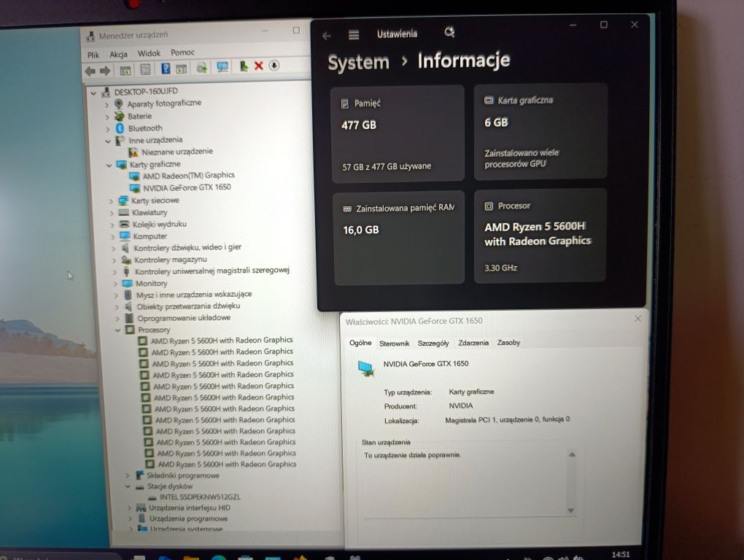Expand the Aparaty fotograficzne category
Viewport: 744px width, 560px height.
tap(106, 104)
